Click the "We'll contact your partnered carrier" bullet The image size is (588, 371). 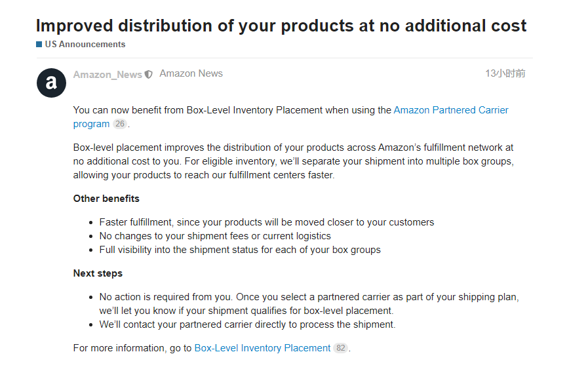pyautogui.click(x=247, y=324)
